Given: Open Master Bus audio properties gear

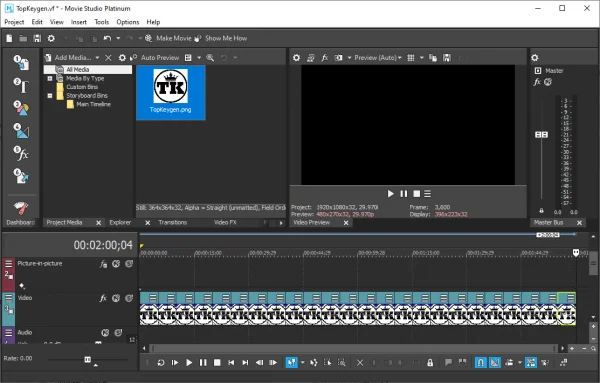Looking at the screenshot, I should click(535, 58).
